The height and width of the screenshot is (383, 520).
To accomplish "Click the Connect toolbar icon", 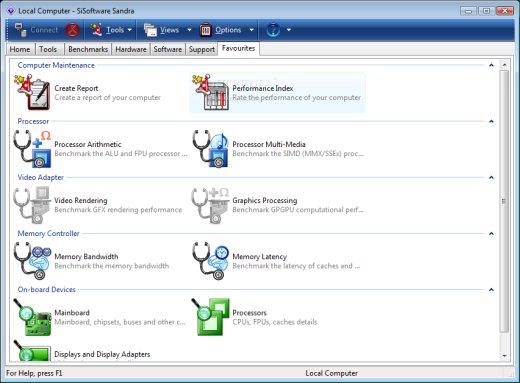I will pos(21,30).
